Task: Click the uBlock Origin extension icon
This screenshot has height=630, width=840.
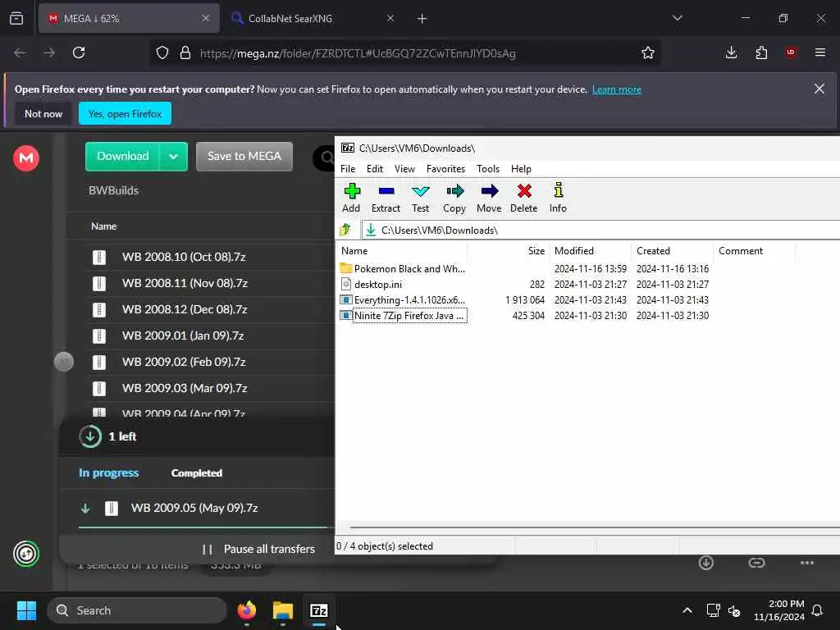Action: pyautogui.click(x=790, y=52)
